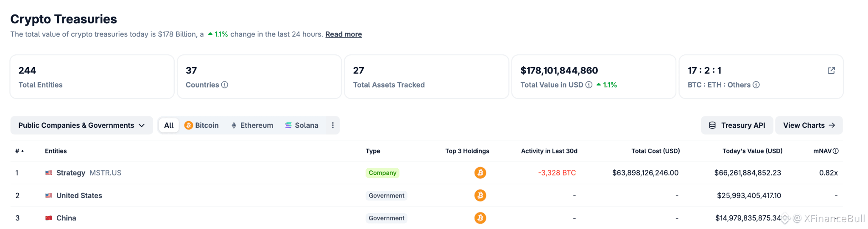Click the Solana logo in the filter tabs
868x229 pixels.
point(288,125)
